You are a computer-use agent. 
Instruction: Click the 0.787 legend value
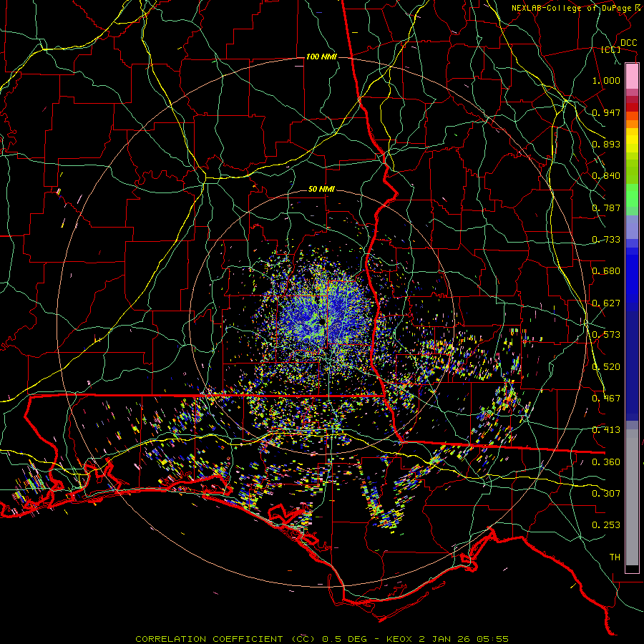[606, 208]
